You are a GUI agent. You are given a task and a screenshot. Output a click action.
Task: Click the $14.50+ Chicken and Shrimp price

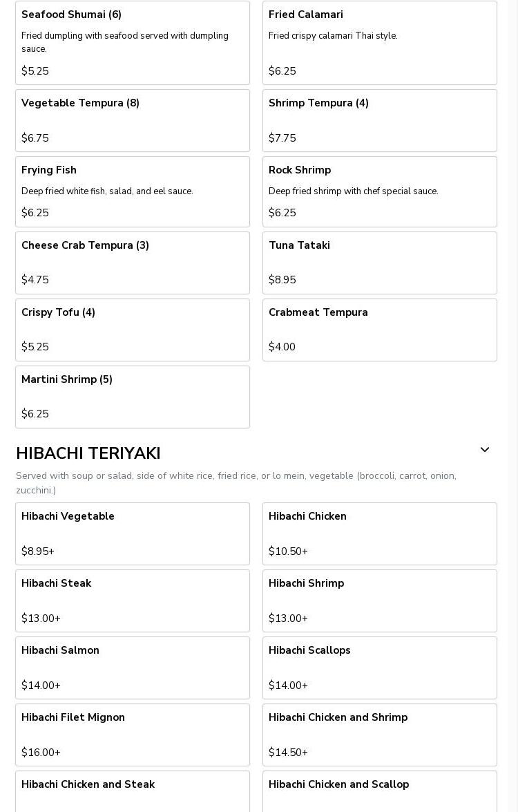coord(288,752)
